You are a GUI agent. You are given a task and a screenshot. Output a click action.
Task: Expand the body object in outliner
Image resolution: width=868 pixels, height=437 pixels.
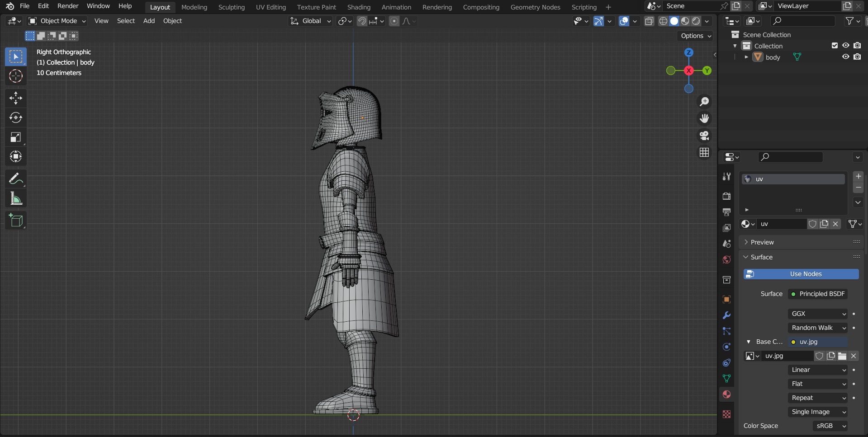(746, 57)
